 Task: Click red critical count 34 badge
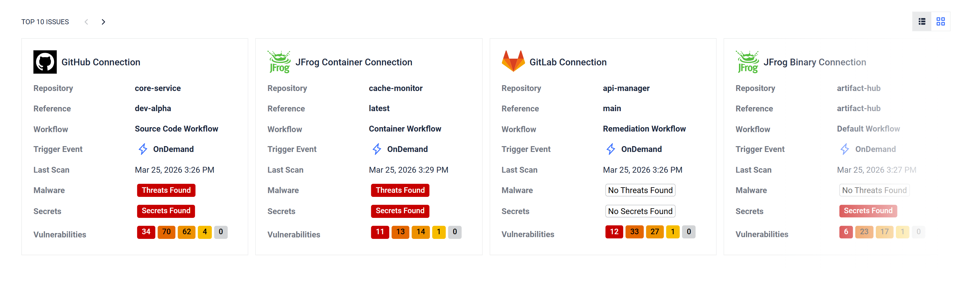point(146,232)
